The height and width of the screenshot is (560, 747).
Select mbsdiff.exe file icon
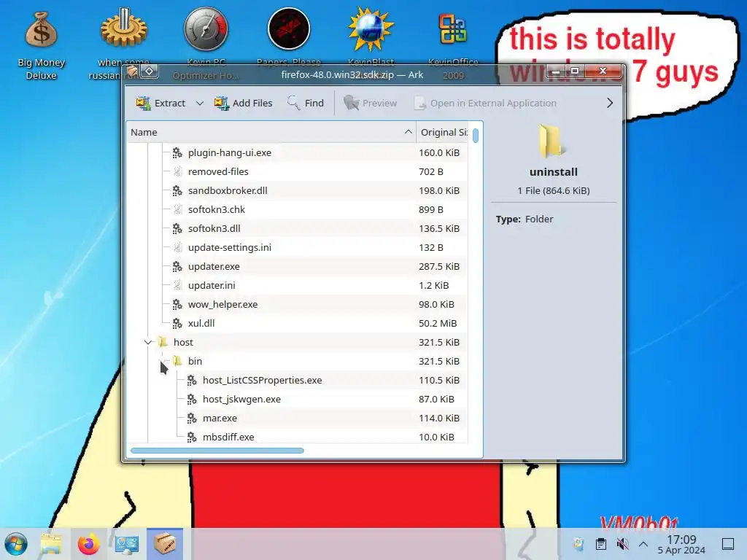(192, 437)
